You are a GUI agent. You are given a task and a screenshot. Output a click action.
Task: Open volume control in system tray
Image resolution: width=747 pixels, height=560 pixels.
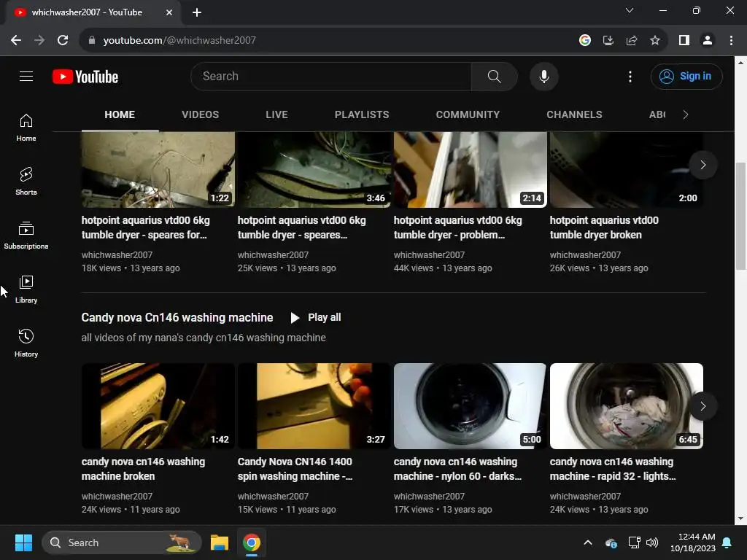[x=651, y=542]
